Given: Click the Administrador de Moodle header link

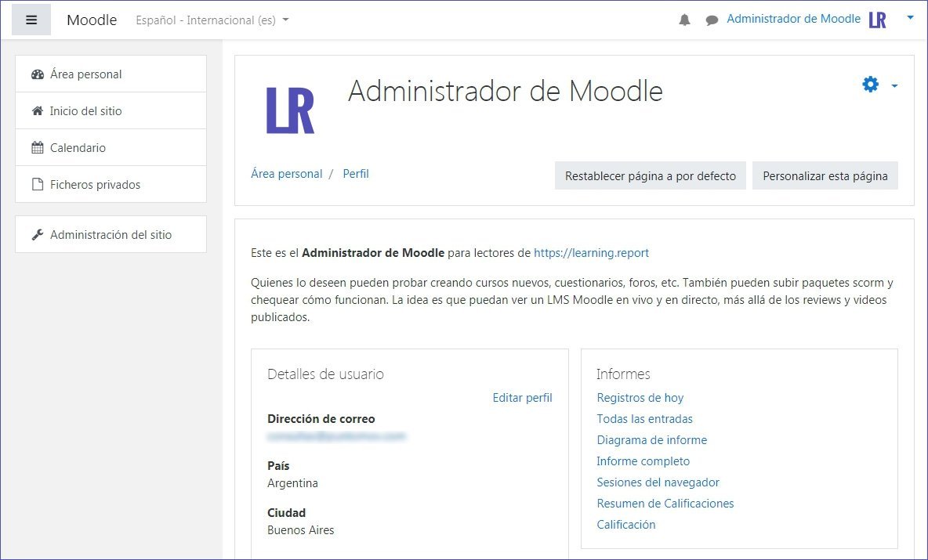Looking at the screenshot, I should tap(793, 19).
